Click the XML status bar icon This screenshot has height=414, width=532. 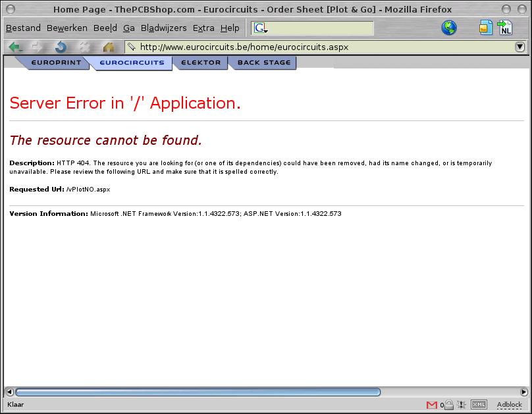pos(479,404)
